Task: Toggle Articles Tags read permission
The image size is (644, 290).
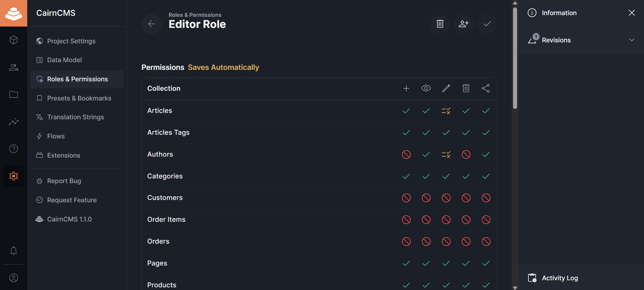Action: pyautogui.click(x=426, y=133)
